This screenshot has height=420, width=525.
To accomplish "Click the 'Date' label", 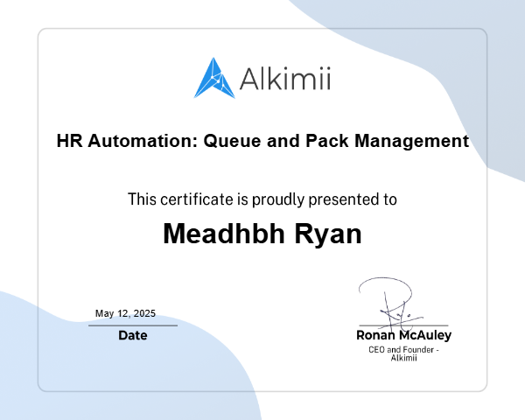I will [x=133, y=335].
